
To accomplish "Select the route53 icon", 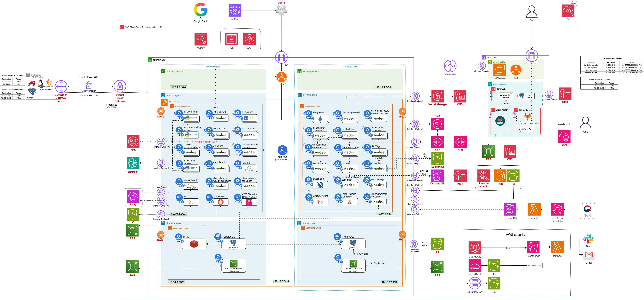I will pos(235,10).
